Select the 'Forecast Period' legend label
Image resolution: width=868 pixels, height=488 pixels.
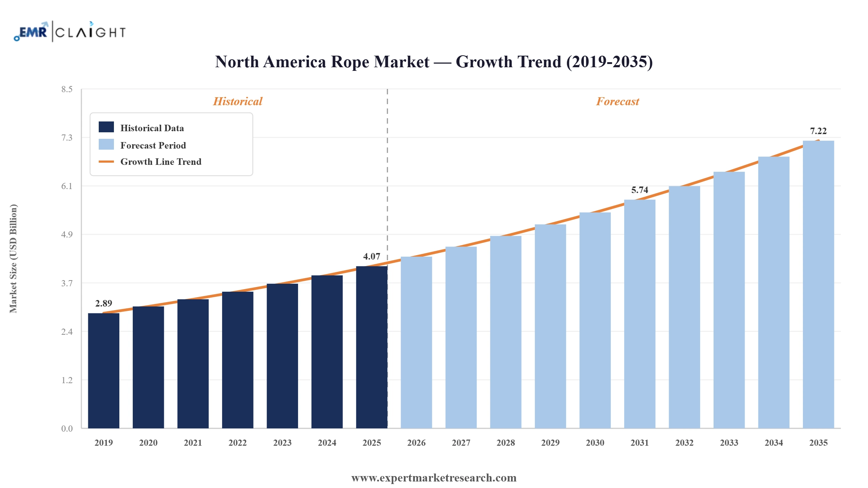tap(153, 145)
